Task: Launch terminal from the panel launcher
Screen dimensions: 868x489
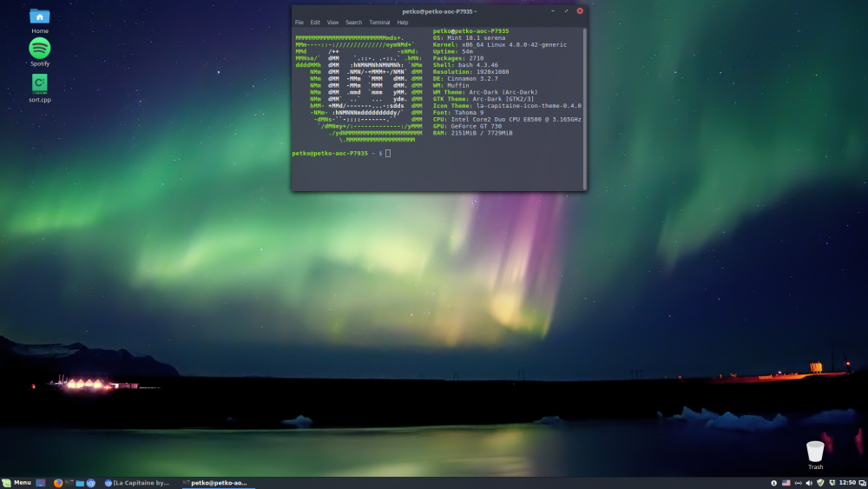Action: 69,483
